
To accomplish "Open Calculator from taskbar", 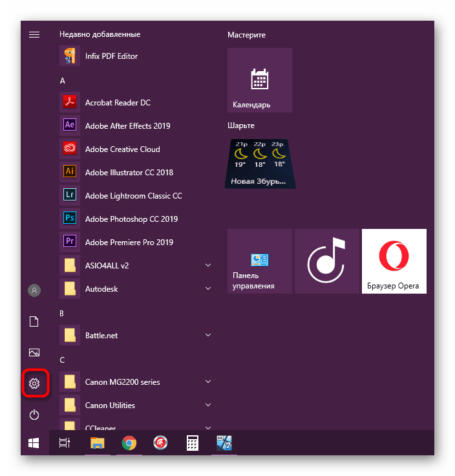I will (x=193, y=443).
